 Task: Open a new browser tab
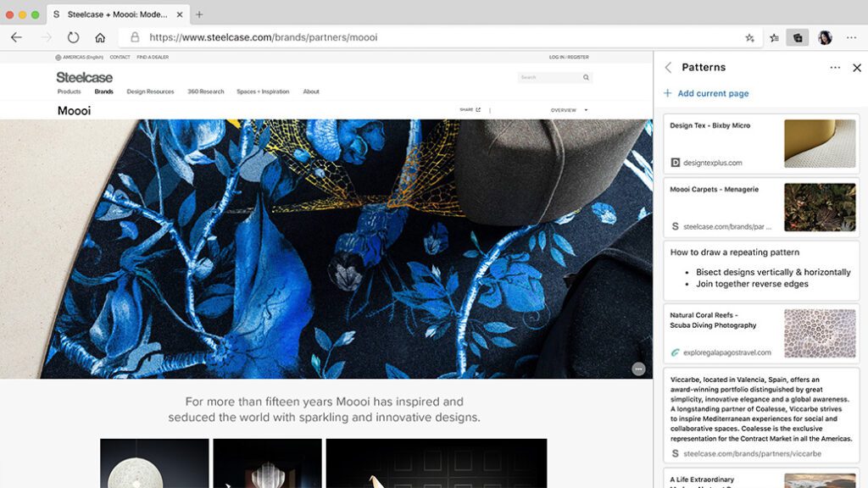coord(199,15)
